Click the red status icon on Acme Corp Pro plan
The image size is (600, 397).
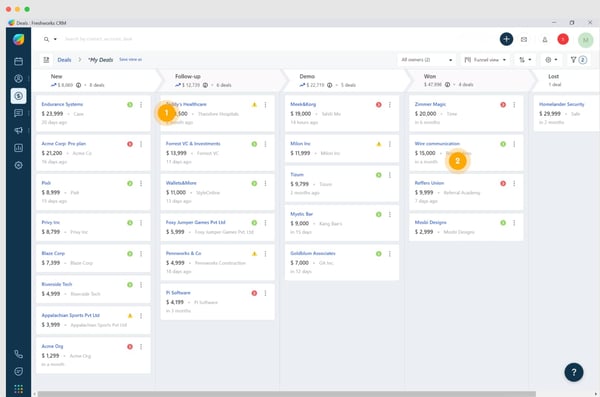pos(130,144)
